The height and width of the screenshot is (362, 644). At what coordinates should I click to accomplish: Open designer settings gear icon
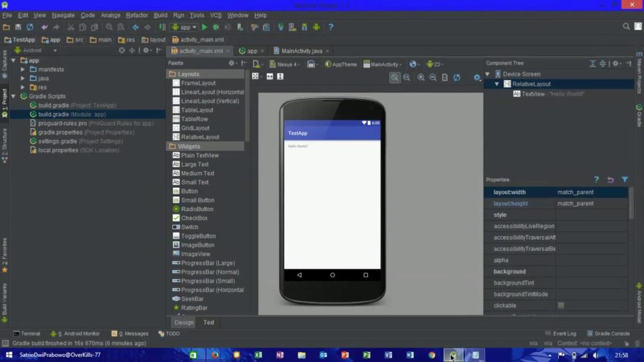[477, 77]
